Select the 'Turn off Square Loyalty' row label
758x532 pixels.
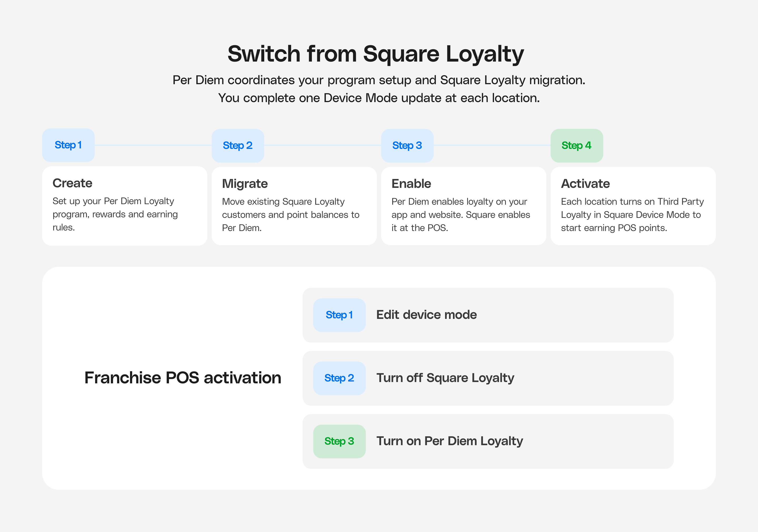tap(445, 378)
